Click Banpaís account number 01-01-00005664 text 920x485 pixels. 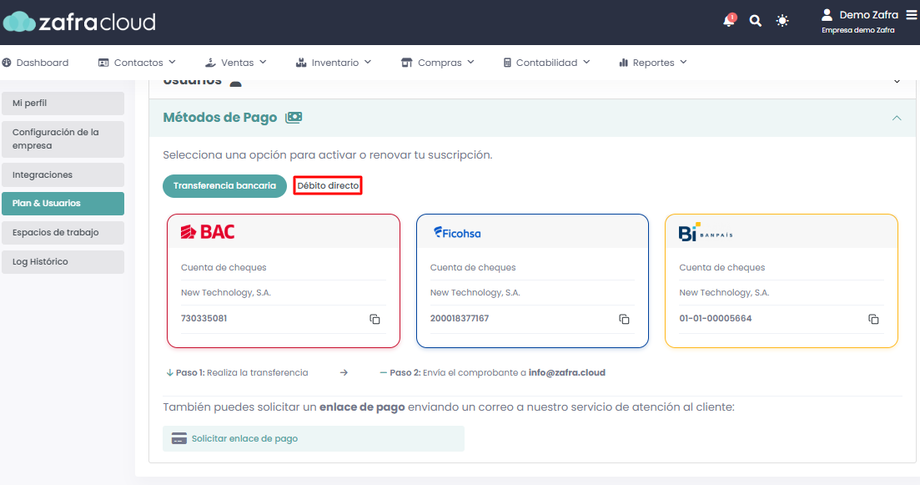pyautogui.click(x=715, y=318)
